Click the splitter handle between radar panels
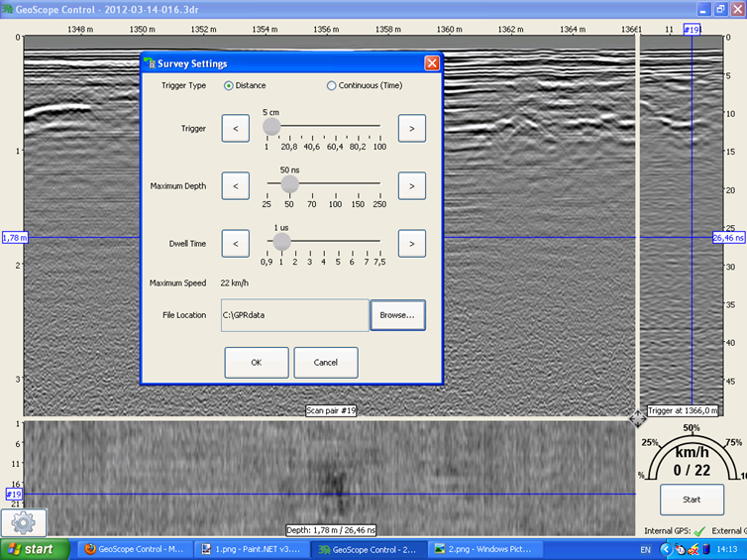This screenshot has height=560, width=747. [638, 417]
